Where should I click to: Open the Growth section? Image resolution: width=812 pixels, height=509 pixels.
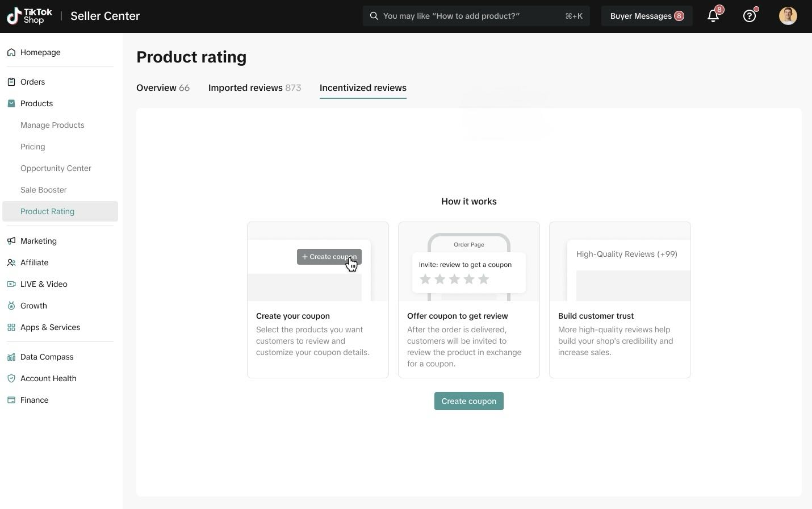coord(34,305)
